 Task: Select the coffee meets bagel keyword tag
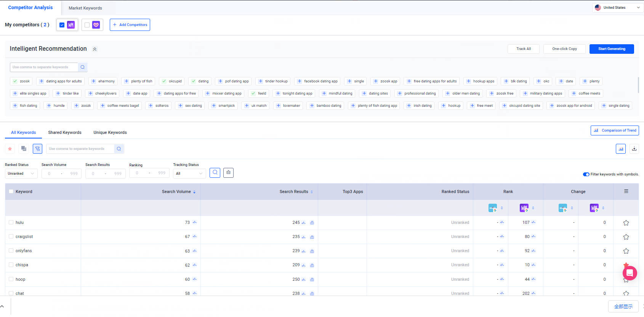120,106
